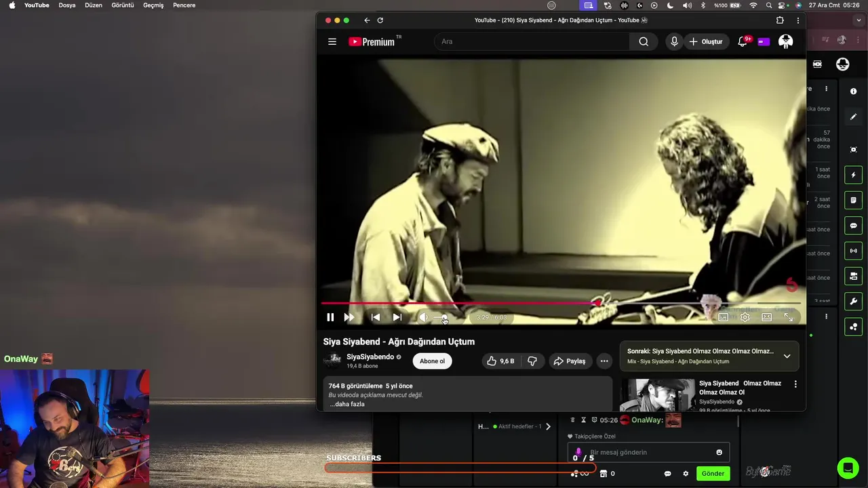Open the broadcast signal sidebar icon
Image resolution: width=868 pixels, height=488 pixels.
tap(854, 251)
